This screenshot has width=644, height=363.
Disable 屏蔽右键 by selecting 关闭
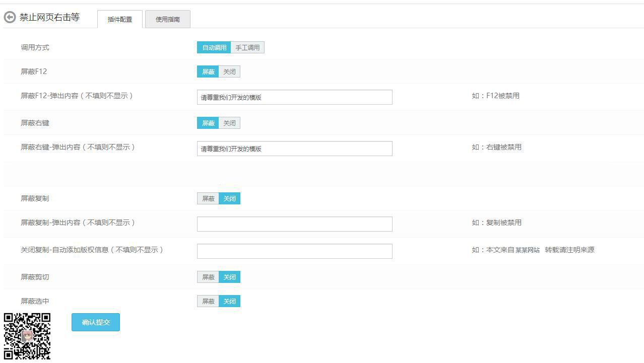click(229, 123)
